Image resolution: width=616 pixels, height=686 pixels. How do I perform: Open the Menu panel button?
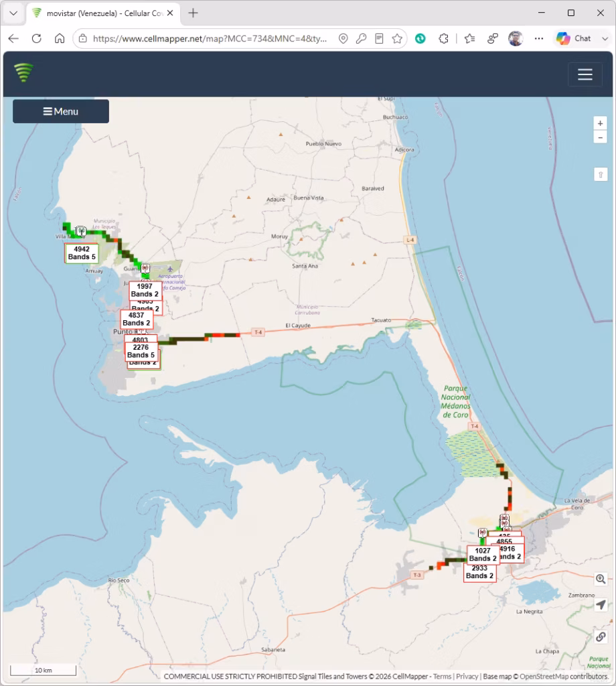(61, 111)
